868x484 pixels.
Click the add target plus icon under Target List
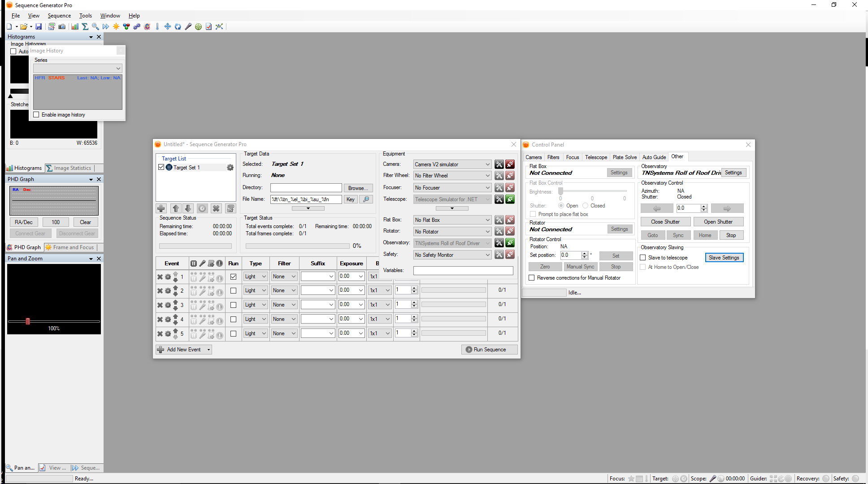point(161,208)
